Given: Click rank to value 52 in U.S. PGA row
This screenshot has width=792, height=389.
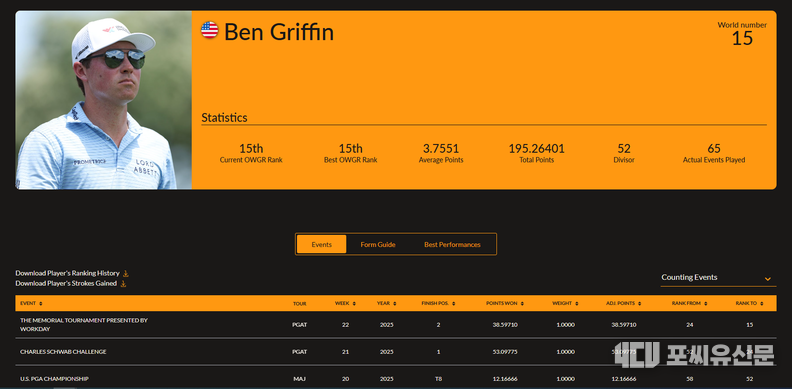Looking at the screenshot, I should point(749,379).
